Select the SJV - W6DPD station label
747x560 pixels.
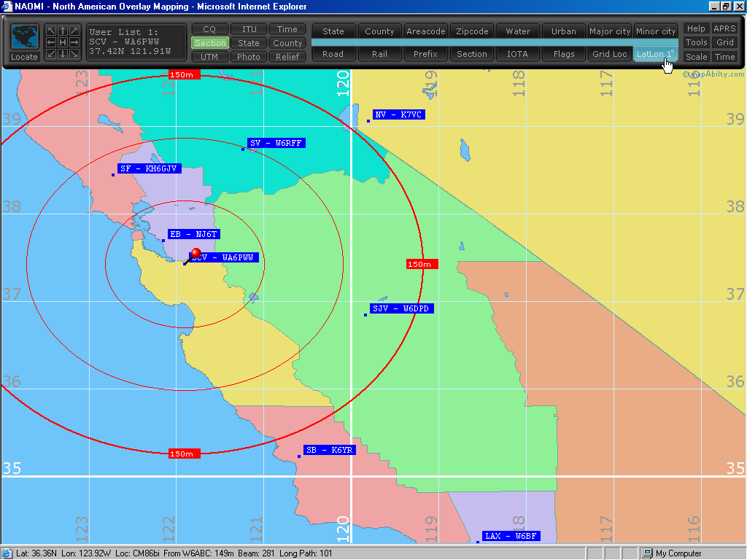click(402, 309)
